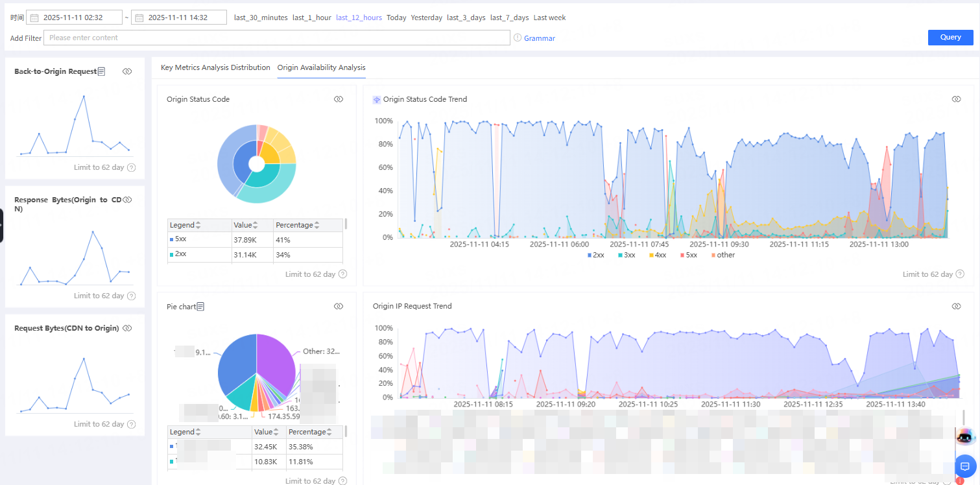Open document icon beside Back-to-Origin Request title

pos(101,71)
